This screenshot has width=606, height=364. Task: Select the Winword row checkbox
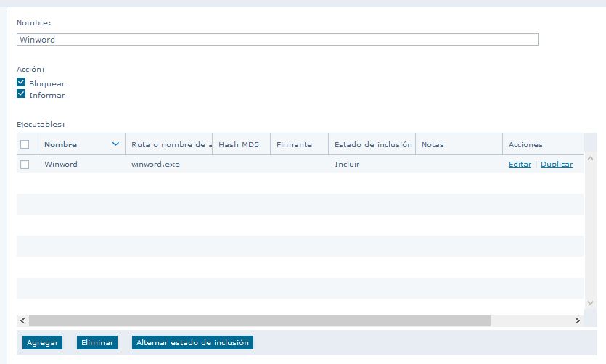(25, 165)
